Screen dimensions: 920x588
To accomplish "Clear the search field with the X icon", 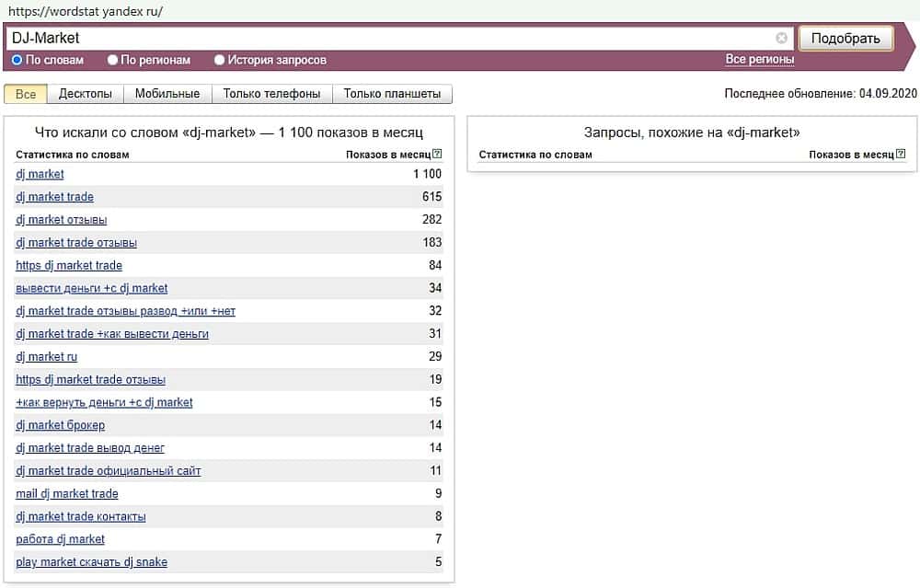I will [781, 38].
